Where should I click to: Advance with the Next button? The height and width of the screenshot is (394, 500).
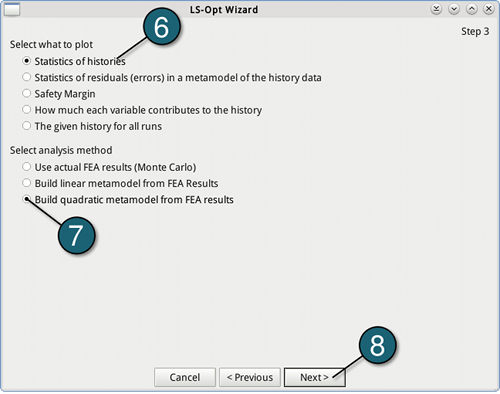(315, 377)
